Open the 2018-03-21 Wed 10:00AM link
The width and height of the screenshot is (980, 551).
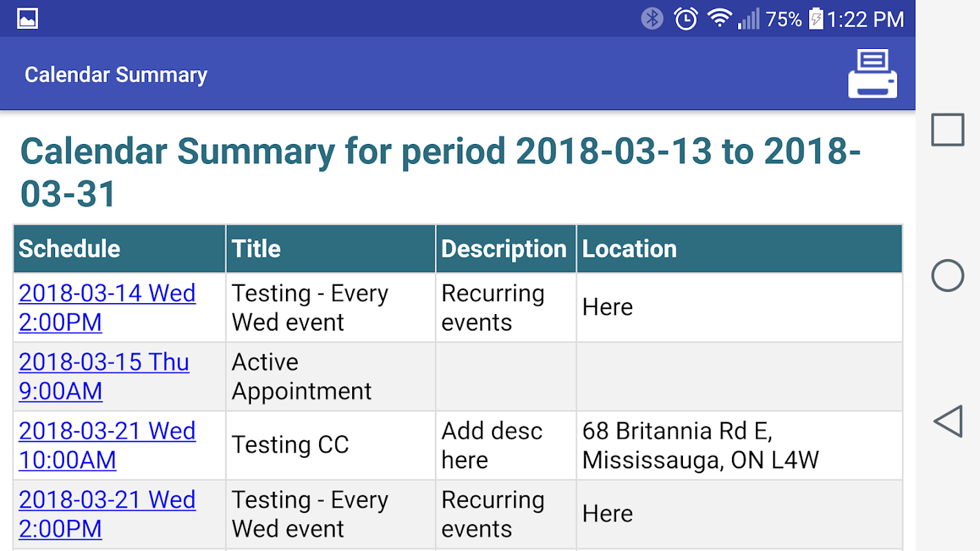coord(107,446)
